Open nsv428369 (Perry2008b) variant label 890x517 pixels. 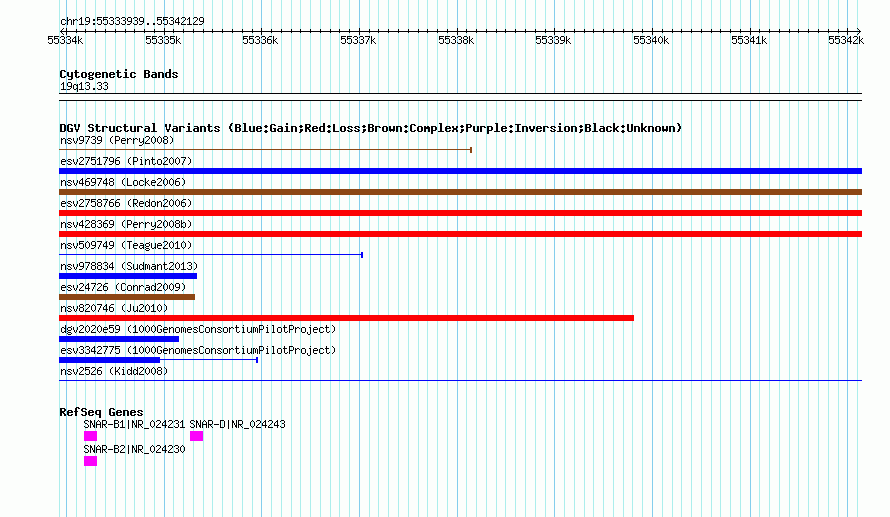126,224
